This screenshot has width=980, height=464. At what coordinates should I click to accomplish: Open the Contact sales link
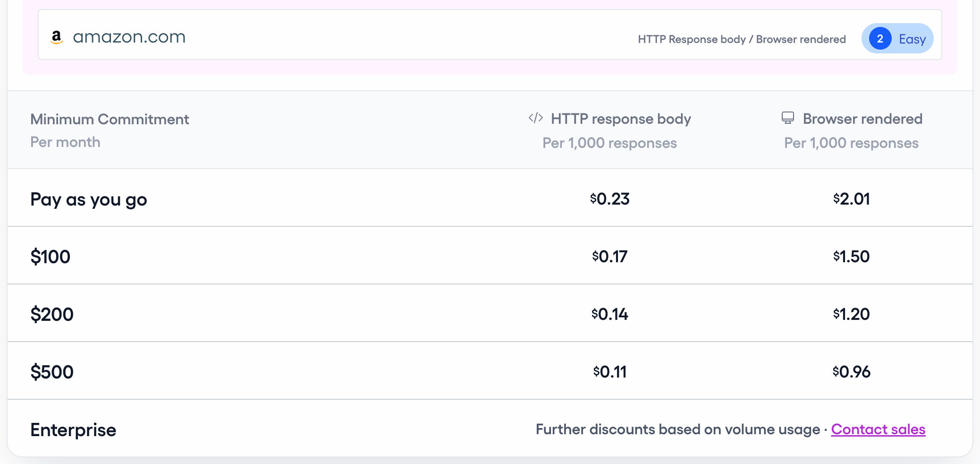[x=879, y=429]
